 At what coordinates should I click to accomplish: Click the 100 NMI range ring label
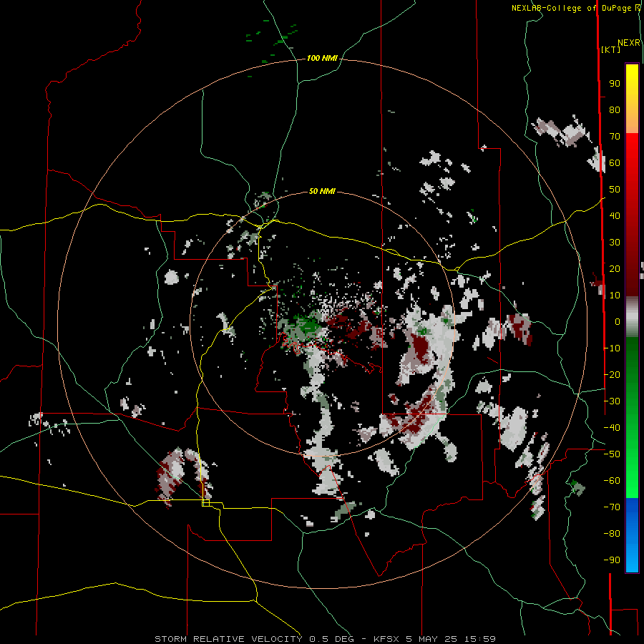click(x=322, y=59)
